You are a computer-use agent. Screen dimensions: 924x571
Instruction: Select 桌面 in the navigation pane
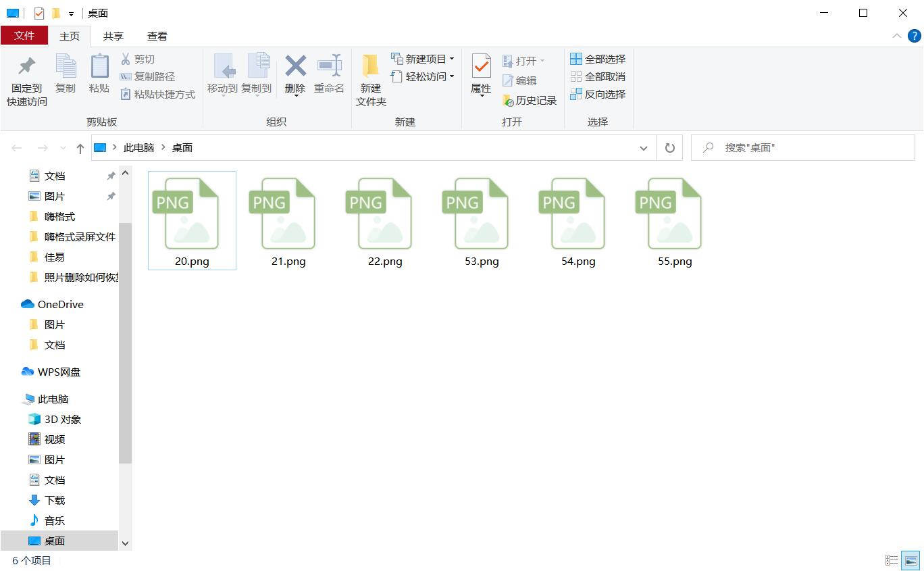pyautogui.click(x=59, y=541)
